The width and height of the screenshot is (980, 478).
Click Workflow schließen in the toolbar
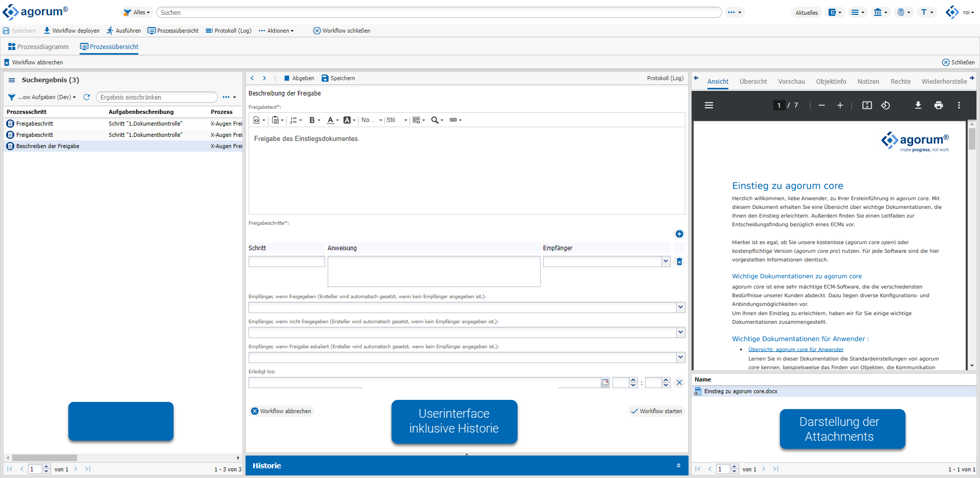coord(341,31)
